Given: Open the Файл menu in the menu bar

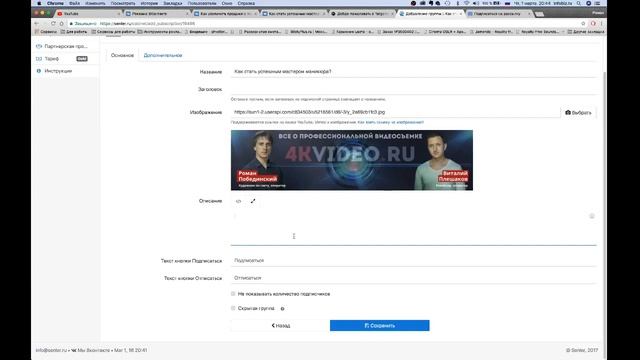Looking at the screenshot, I should pyautogui.click(x=74, y=3).
